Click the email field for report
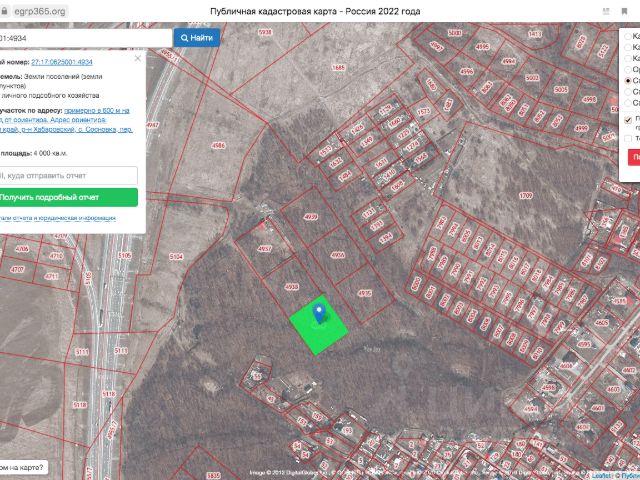Viewport: 640px width, 480px height. pos(67,176)
